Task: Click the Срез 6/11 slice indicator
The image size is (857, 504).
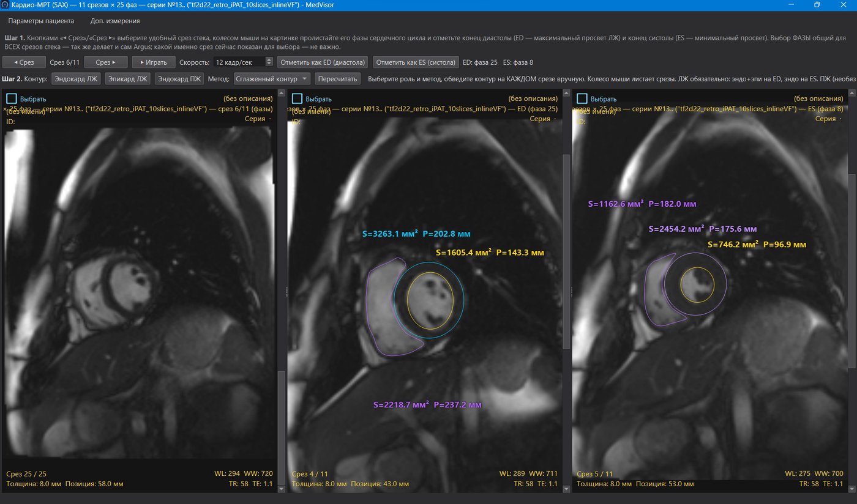Action: click(x=65, y=62)
